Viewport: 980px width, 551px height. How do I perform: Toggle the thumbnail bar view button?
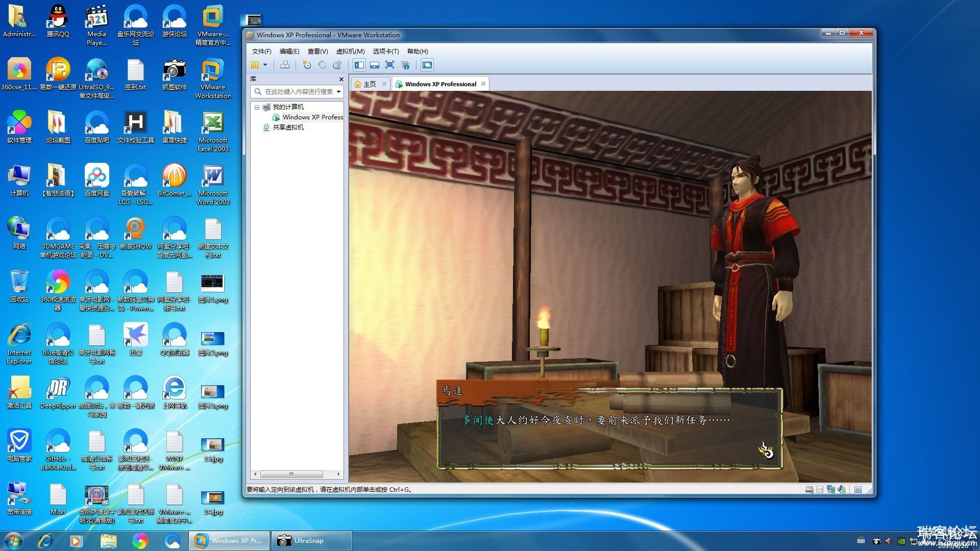375,65
